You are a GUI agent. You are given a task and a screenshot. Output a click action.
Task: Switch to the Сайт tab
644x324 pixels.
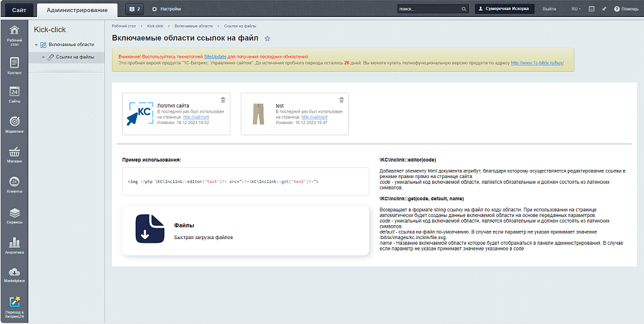[18, 9]
